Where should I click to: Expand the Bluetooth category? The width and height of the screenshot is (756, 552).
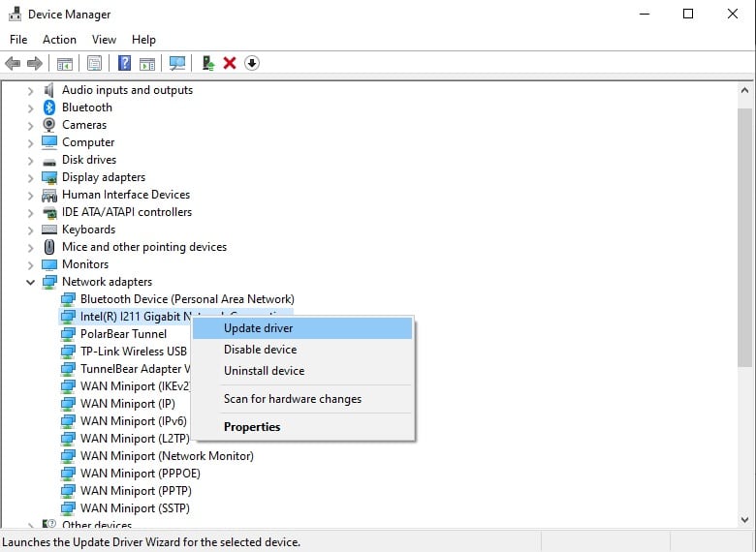pyautogui.click(x=30, y=107)
